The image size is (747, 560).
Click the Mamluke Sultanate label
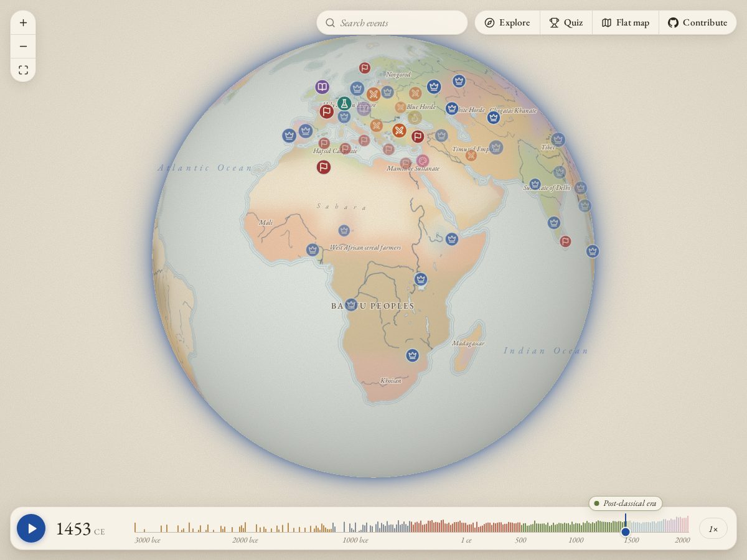pyautogui.click(x=413, y=169)
